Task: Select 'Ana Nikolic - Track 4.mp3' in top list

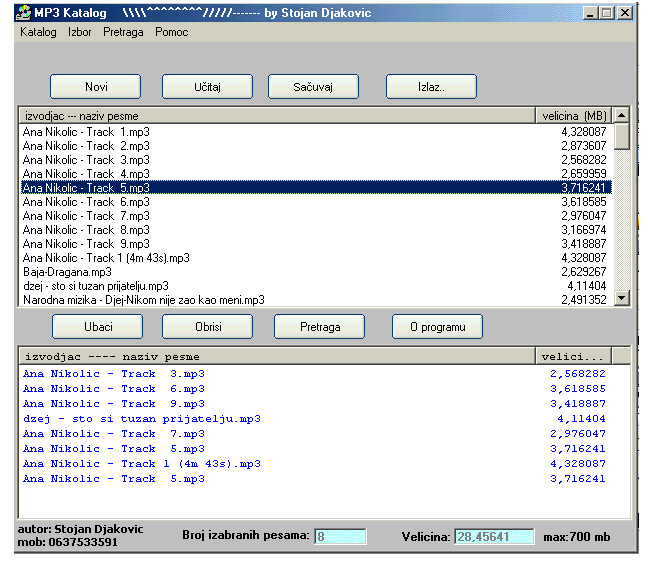Action: click(x=316, y=174)
